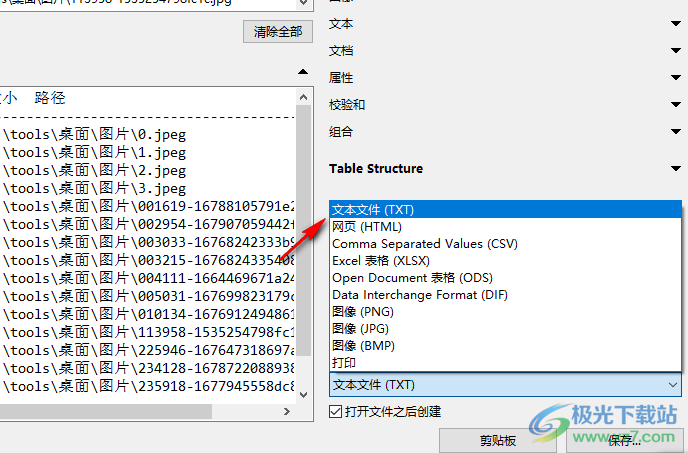Click the row starting 001619-16788105791e

coord(148,206)
